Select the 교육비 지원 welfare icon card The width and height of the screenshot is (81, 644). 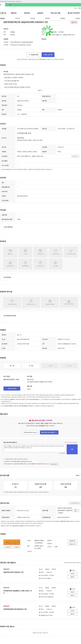coord(56,252)
